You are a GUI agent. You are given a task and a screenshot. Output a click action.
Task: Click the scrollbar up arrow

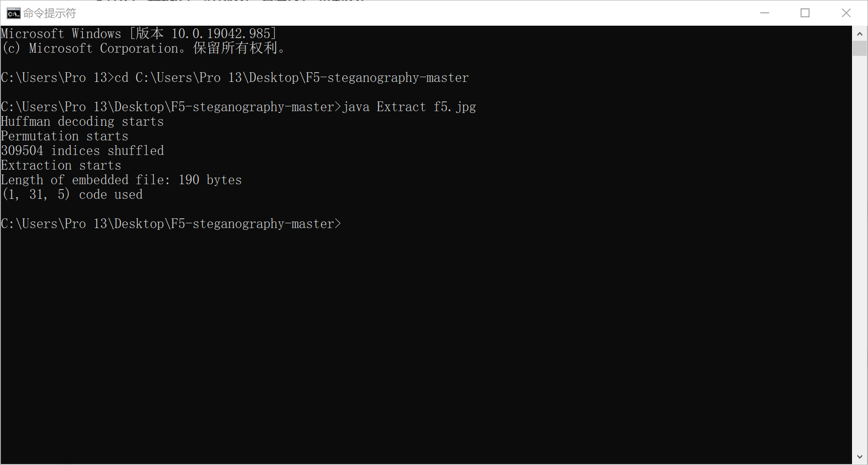(860, 34)
